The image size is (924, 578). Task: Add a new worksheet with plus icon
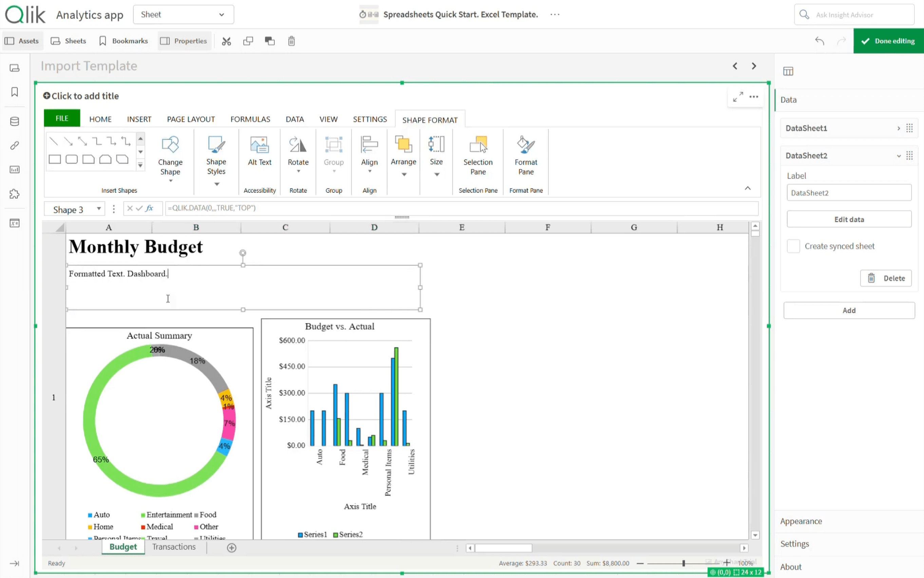pos(231,547)
